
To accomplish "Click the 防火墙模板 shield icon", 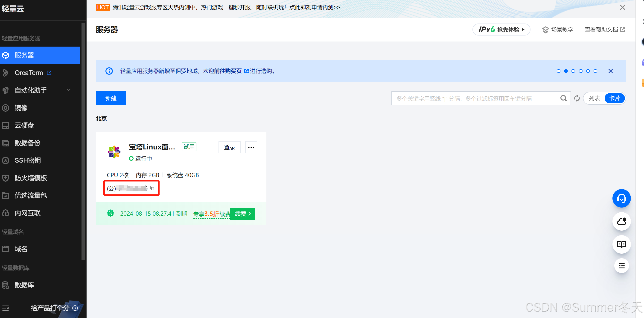I will click(6, 178).
